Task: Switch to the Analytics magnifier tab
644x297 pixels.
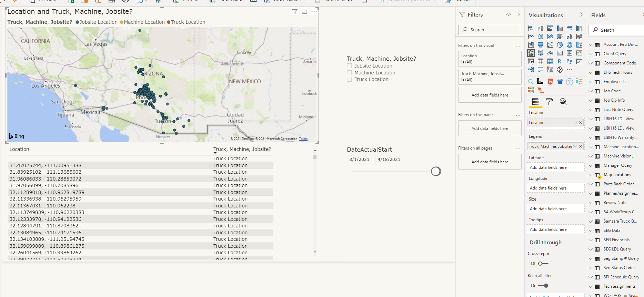Action: (x=563, y=102)
